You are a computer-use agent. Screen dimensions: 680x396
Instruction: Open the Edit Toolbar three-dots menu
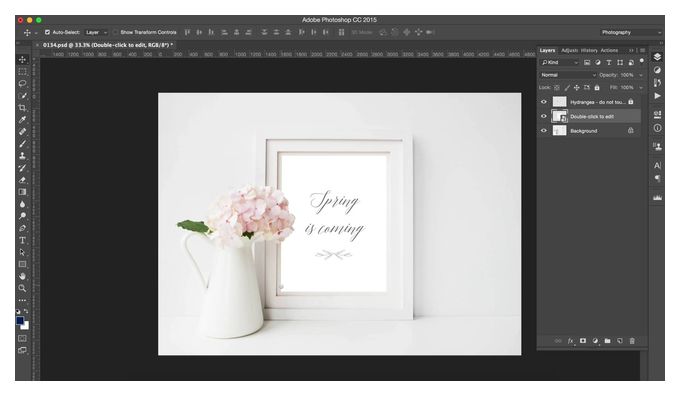pyautogui.click(x=23, y=300)
